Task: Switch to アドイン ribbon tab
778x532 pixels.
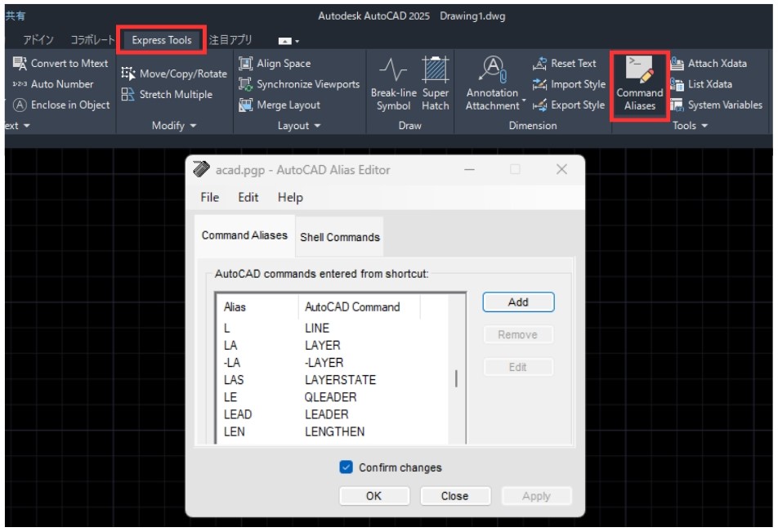Action: [38, 40]
